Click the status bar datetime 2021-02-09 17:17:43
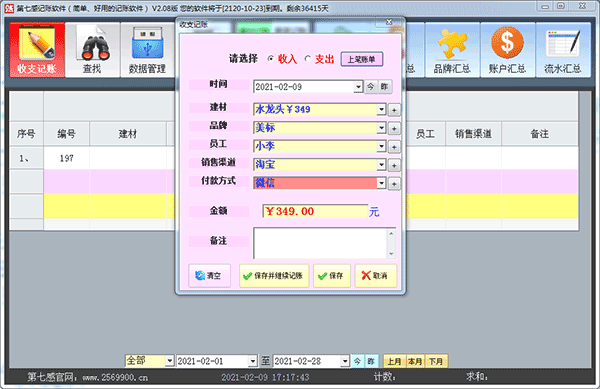This screenshot has height=389, width=600. pos(265,378)
